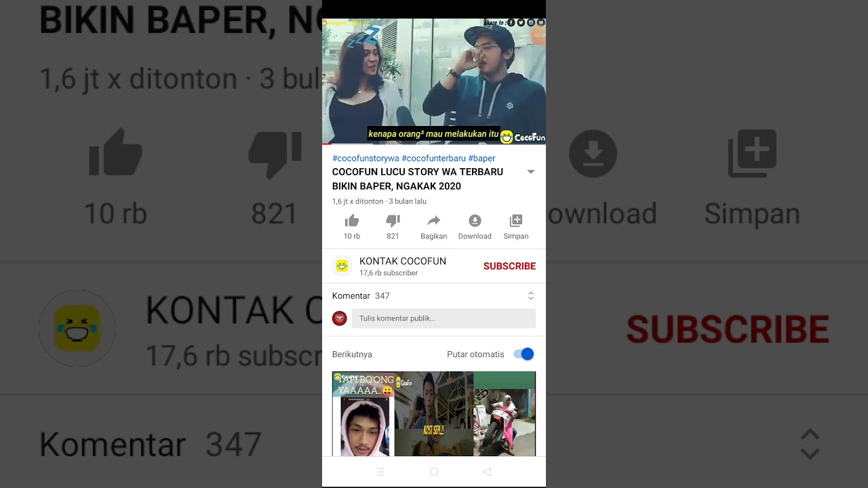Click the 'Berikutnya' heading text
Viewport: 868px width, 488px height.
point(352,354)
